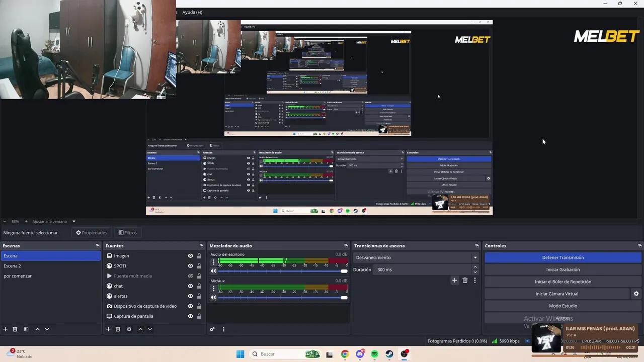This screenshot has width=644, height=362.
Task: Click Iniciar Grabación button
Action: click(x=563, y=269)
